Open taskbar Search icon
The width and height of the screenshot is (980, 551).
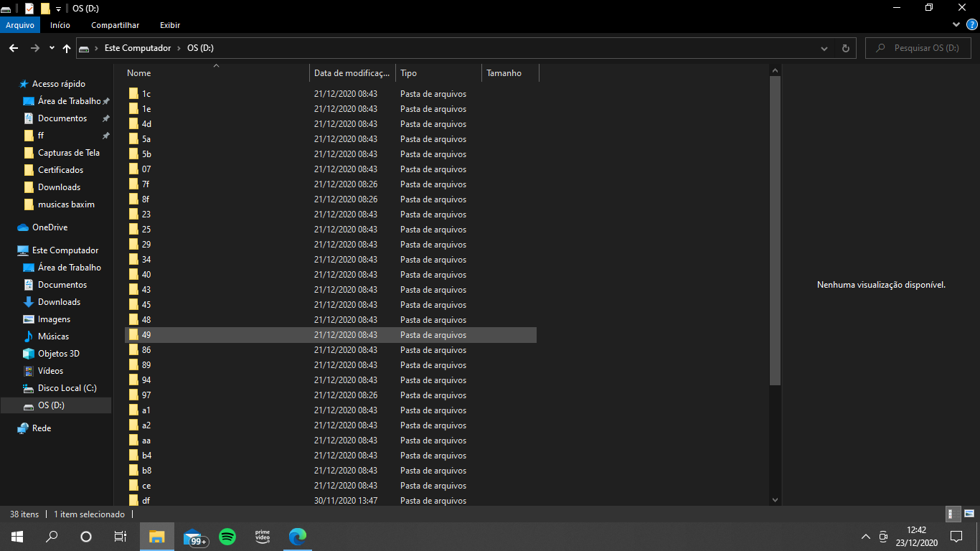[x=52, y=537]
